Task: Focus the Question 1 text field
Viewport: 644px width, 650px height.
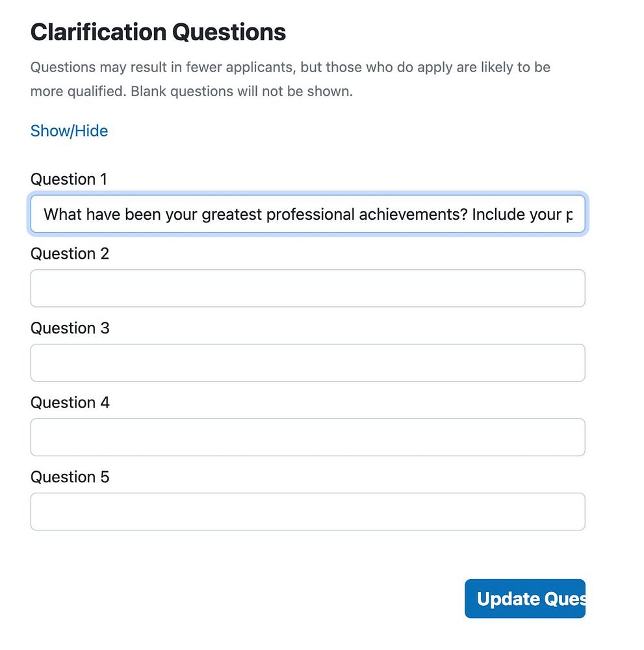Action: [307, 214]
